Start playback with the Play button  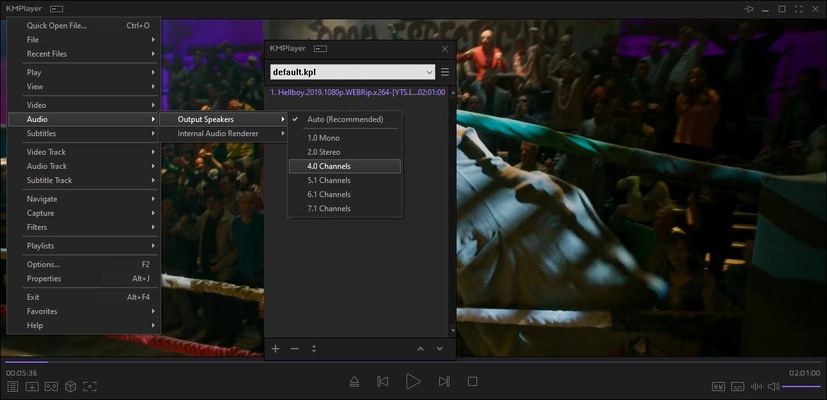tap(413, 381)
